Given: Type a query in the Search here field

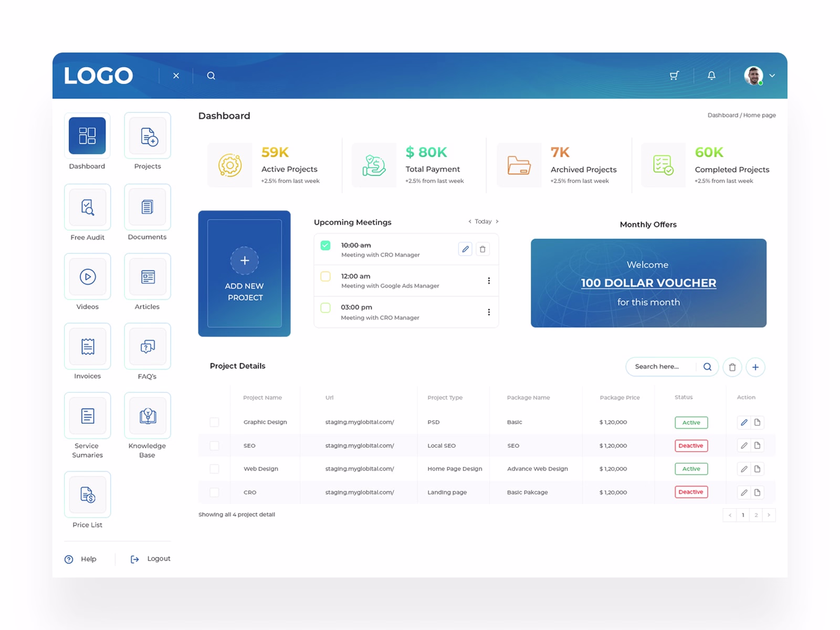Looking at the screenshot, I should 663,366.
